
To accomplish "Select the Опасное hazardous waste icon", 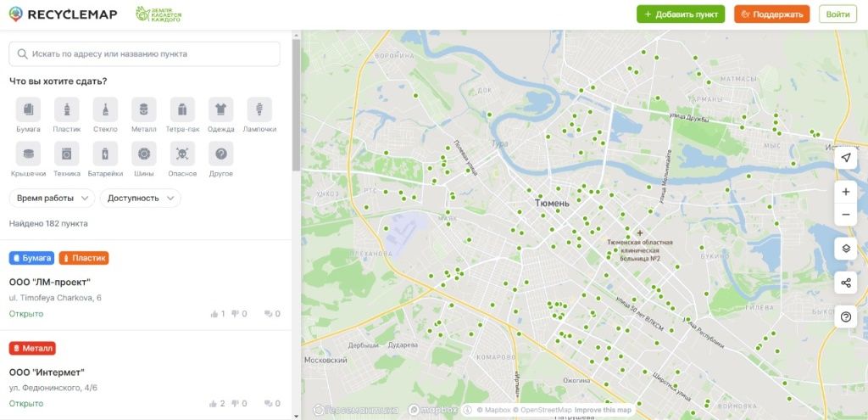I will (182, 154).
